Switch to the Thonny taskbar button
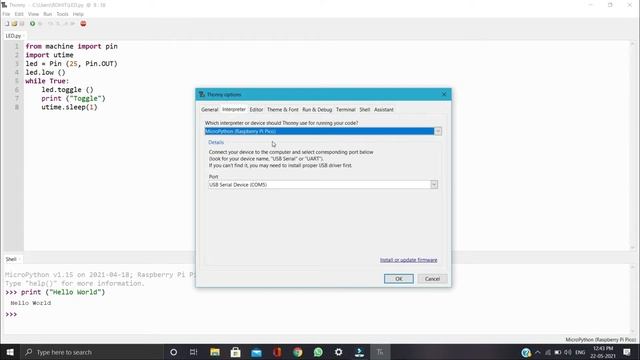 pos(380,352)
